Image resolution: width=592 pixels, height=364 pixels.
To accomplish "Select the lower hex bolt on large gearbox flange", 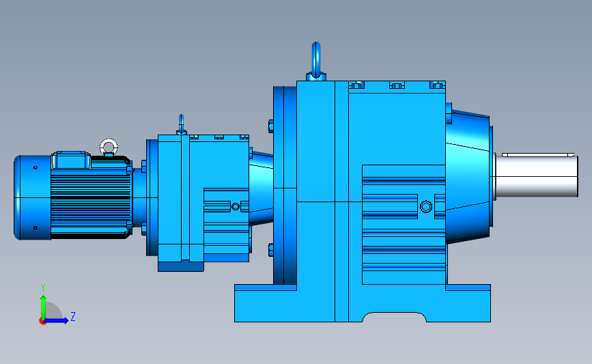I will coord(270,250).
